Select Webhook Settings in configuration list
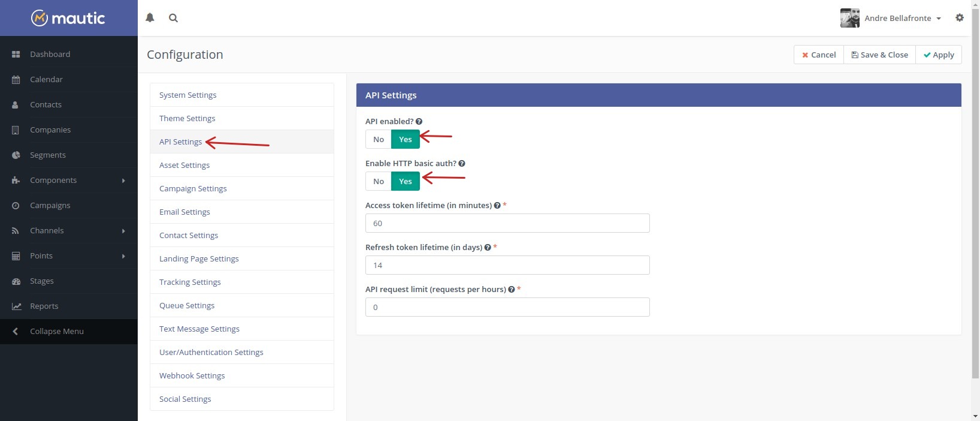This screenshot has width=980, height=421. [x=192, y=375]
